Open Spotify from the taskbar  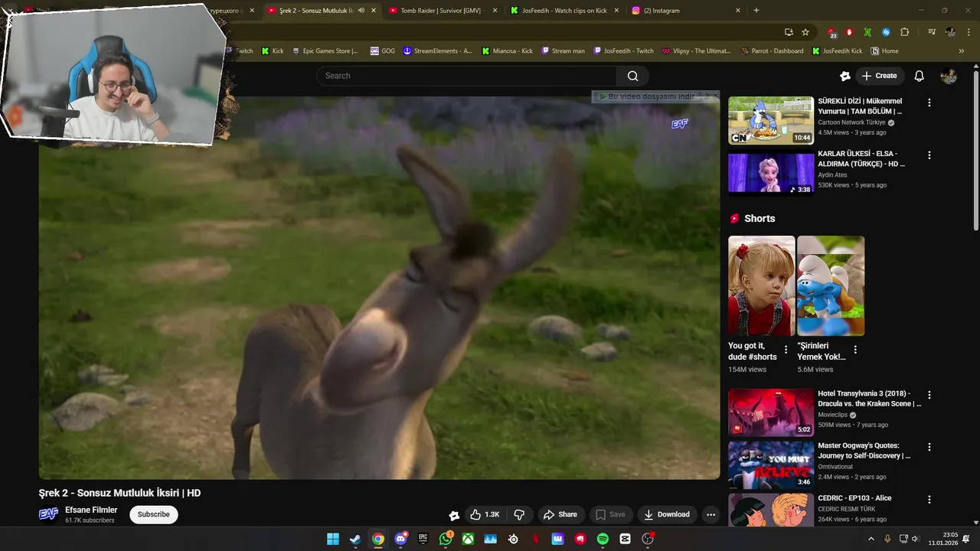603,539
